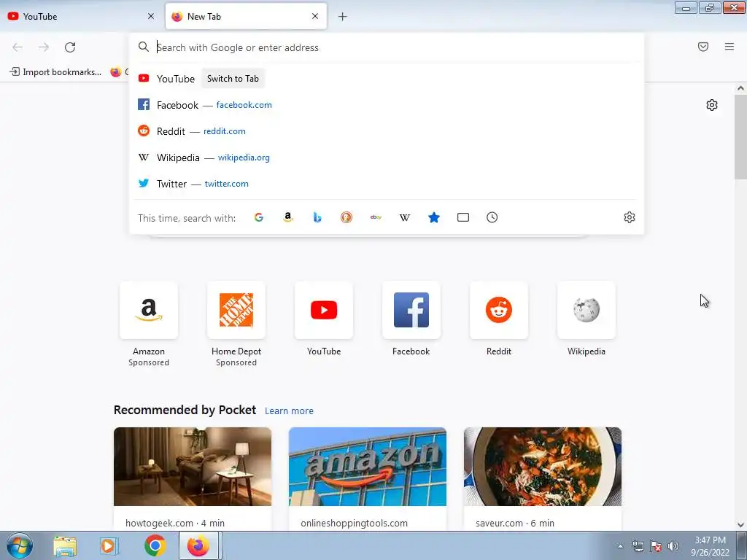
Task: Open volume control in system tray
Action: [x=673, y=546]
